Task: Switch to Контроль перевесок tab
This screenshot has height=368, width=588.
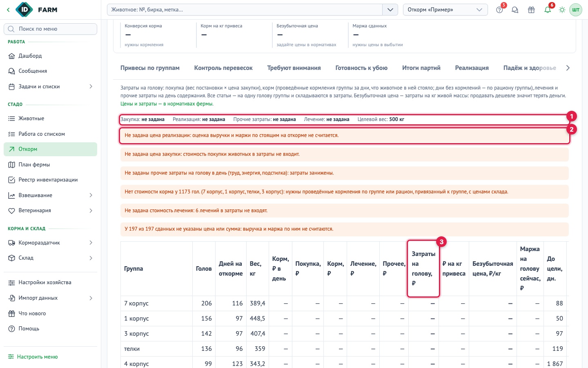Action: [223, 68]
